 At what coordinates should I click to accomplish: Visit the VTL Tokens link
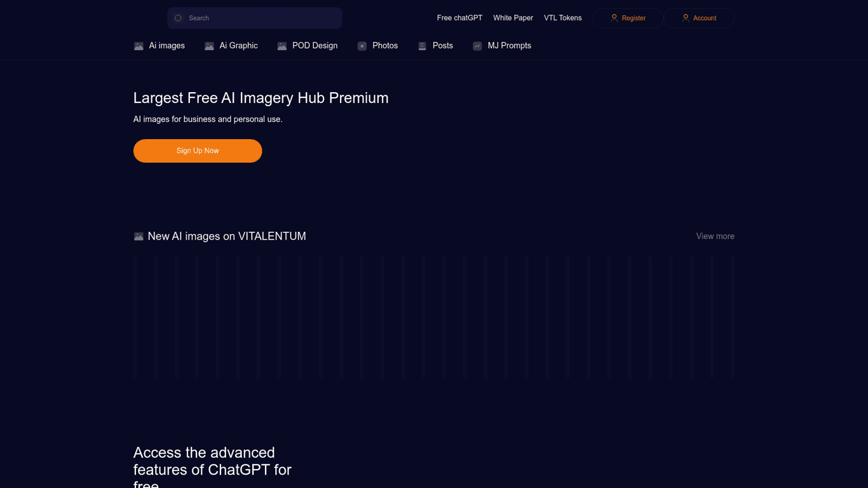[562, 18]
